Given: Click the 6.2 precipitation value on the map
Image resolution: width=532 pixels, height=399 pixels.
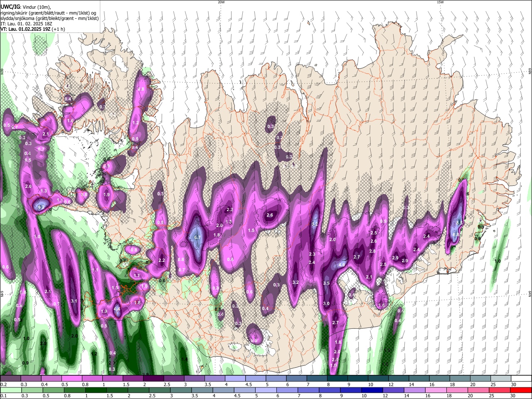Looking at the screenshot, I should (x=41, y=207).
